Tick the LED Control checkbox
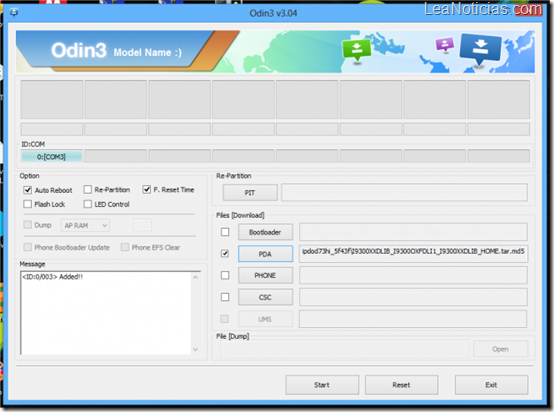This screenshot has height=412, width=554. click(88, 204)
